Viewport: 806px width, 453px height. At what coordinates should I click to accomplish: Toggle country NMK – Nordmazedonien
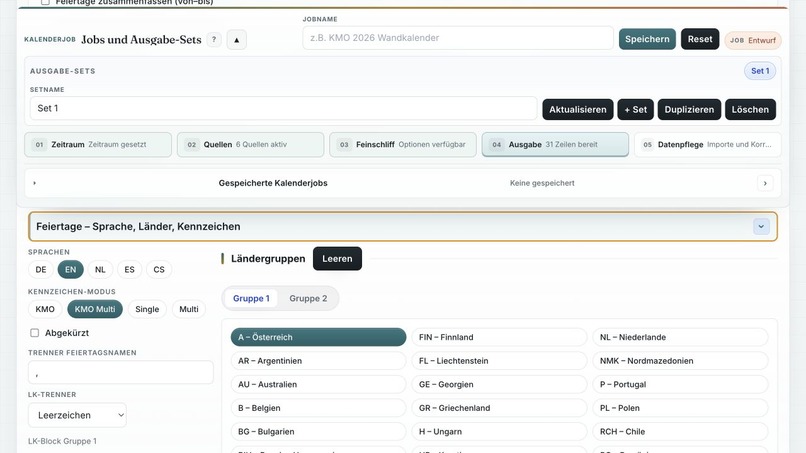tap(680, 361)
